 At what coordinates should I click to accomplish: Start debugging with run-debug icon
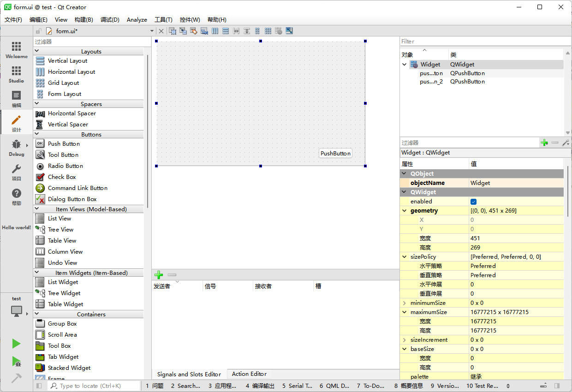point(17,362)
